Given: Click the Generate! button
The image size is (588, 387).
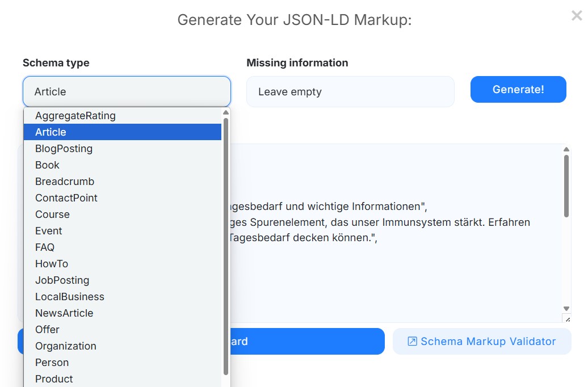Looking at the screenshot, I should [x=518, y=89].
